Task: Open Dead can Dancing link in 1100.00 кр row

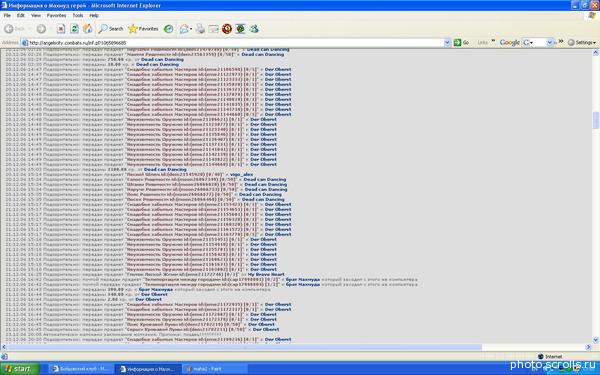Action: [165, 170]
